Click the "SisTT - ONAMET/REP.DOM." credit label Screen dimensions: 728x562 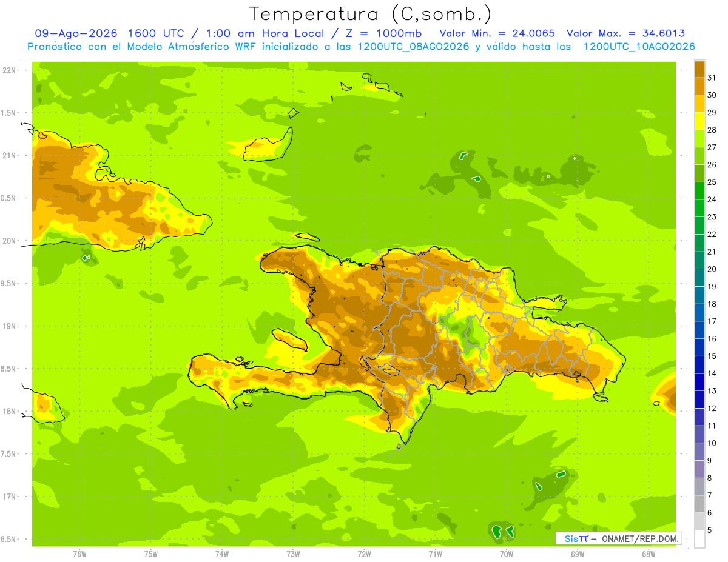(618, 538)
